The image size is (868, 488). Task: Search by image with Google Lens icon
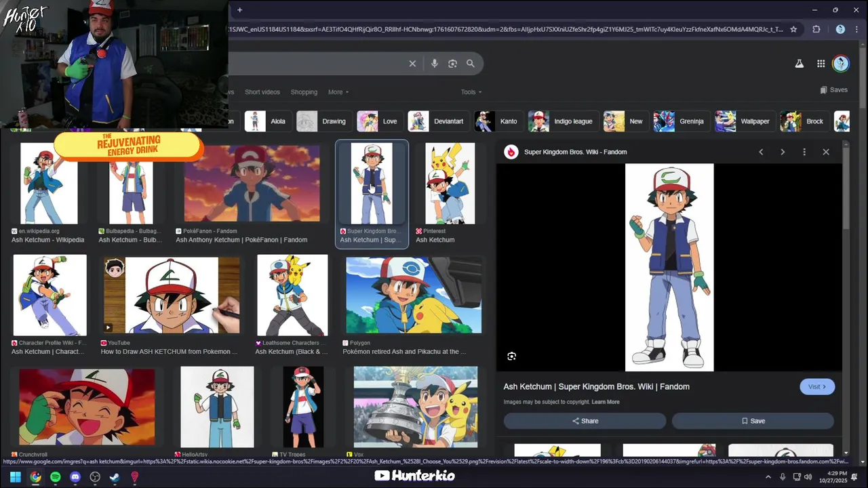point(452,63)
